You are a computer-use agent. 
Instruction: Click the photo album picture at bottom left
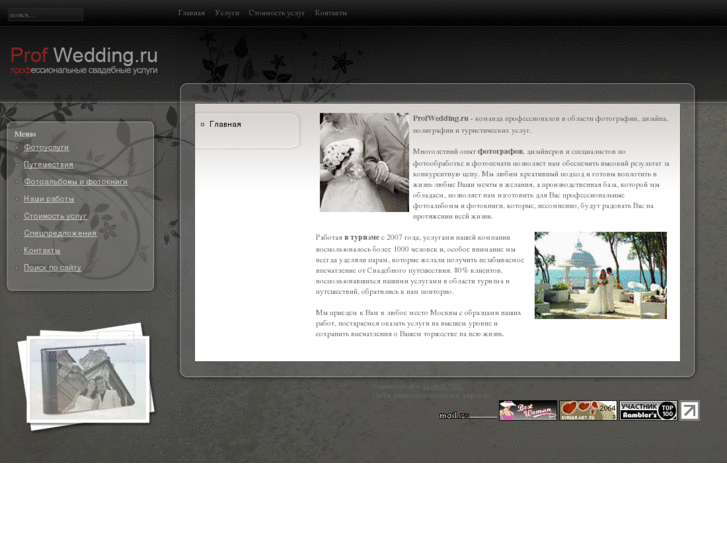pyautogui.click(x=87, y=377)
